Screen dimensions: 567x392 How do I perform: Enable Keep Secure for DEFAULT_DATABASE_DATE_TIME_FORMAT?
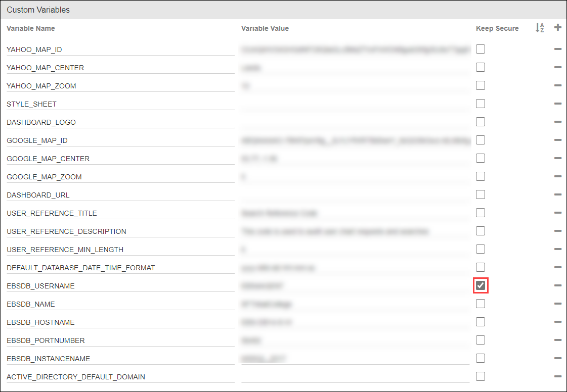click(x=481, y=267)
